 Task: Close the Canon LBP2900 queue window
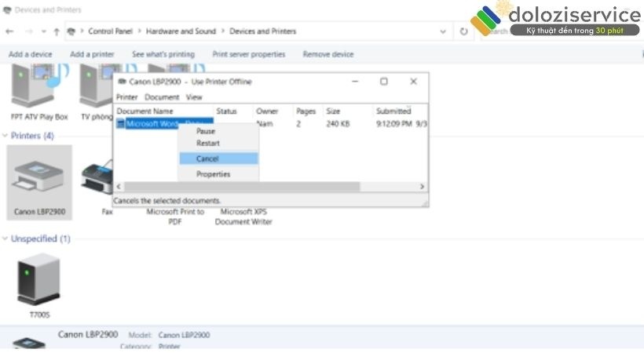[x=414, y=82]
